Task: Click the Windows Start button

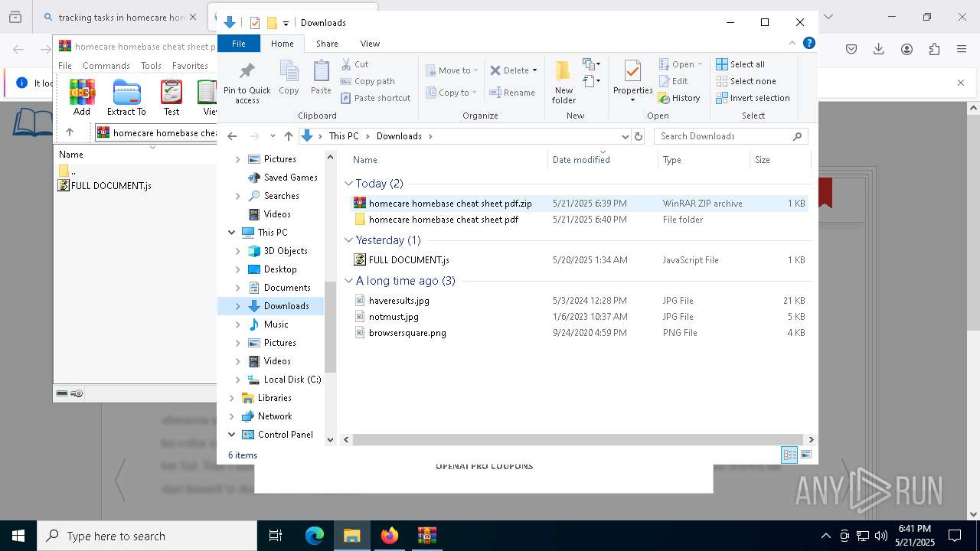Action: (18, 536)
